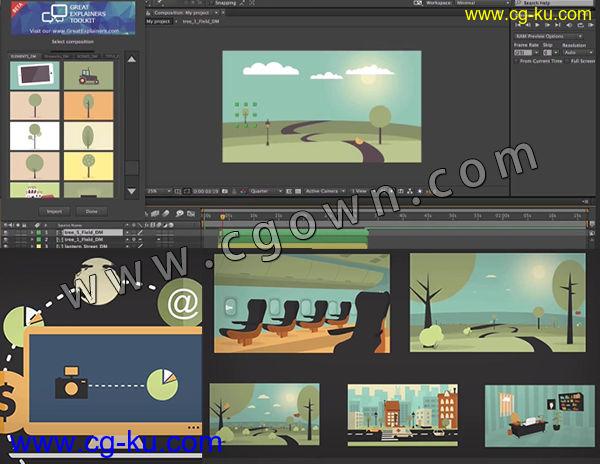
Task: Click the RAM preview icon in preview controls
Action: (x=592, y=25)
